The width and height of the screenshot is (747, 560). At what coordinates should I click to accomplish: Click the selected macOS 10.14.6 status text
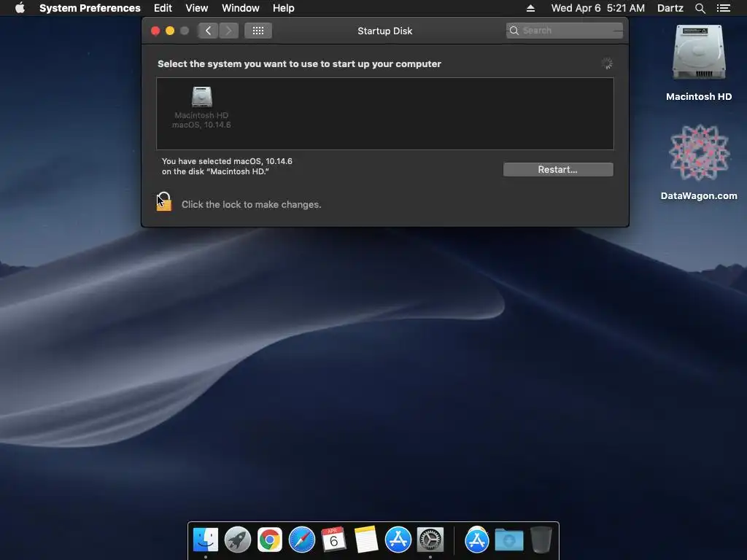pyautogui.click(x=227, y=166)
